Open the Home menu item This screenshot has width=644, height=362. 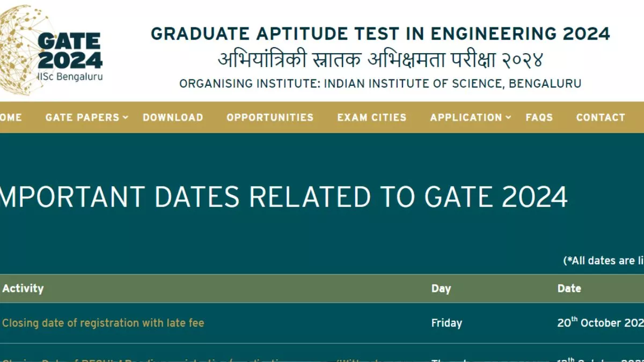click(10, 117)
